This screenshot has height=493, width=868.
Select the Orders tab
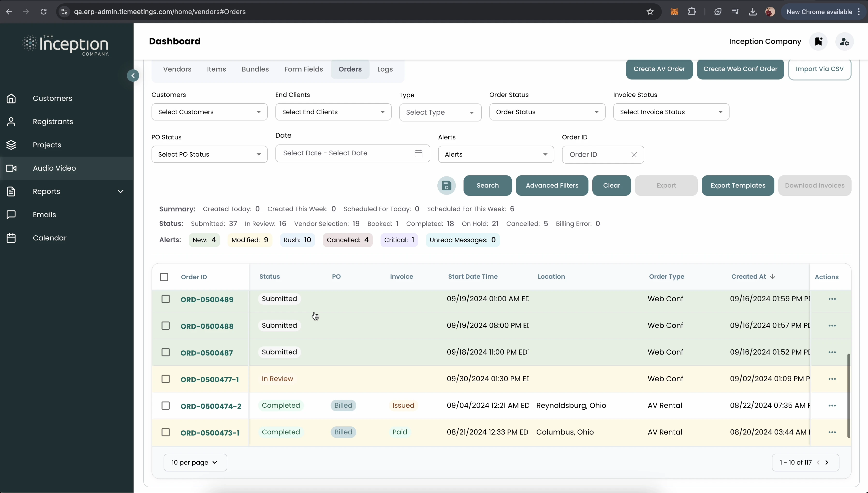pyautogui.click(x=350, y=69)
